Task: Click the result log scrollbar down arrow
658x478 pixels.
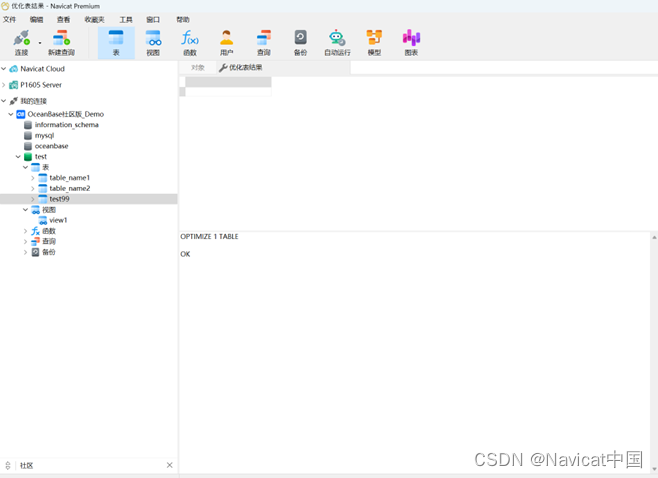Action: click(x=654, y=469)
